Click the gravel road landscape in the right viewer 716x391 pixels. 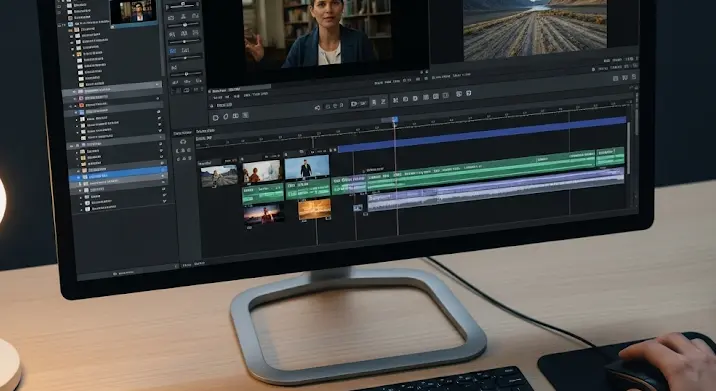click(x=535, y=30)
